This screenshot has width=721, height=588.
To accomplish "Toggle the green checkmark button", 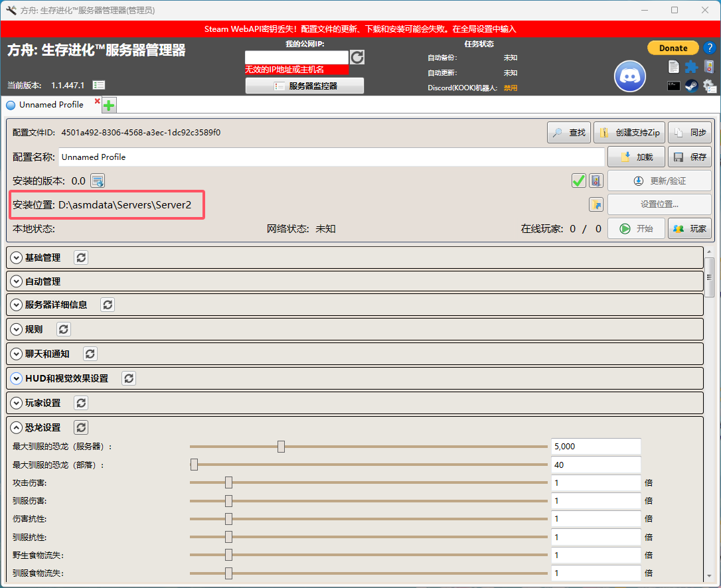I will (578, 181).
